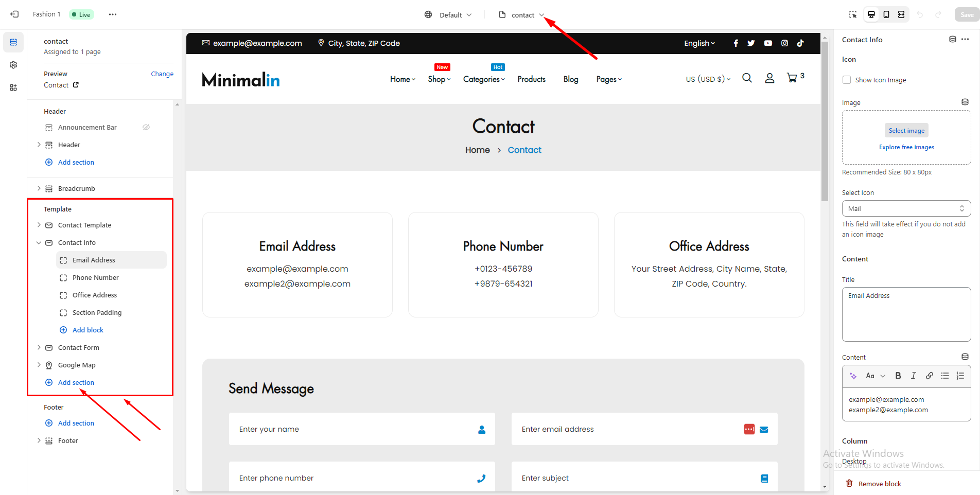This screenshot has height=495, width=980.
Task: Insert link in Content editor toolbar
Action: click(x=929, y=376)
